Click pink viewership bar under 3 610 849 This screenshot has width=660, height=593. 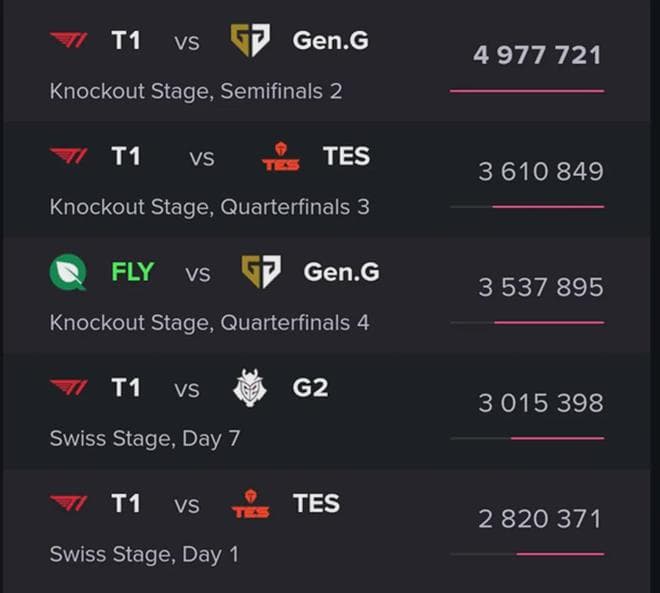[x=548, y=207]
